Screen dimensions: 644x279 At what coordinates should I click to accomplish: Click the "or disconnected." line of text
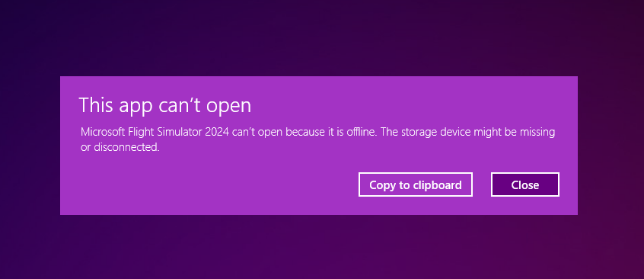120,147
